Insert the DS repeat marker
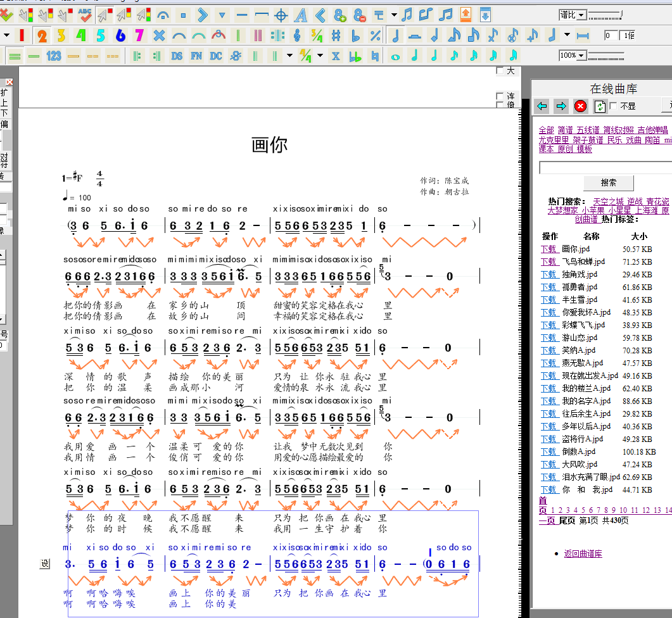 pyautogui.click(x=177, y=56)
